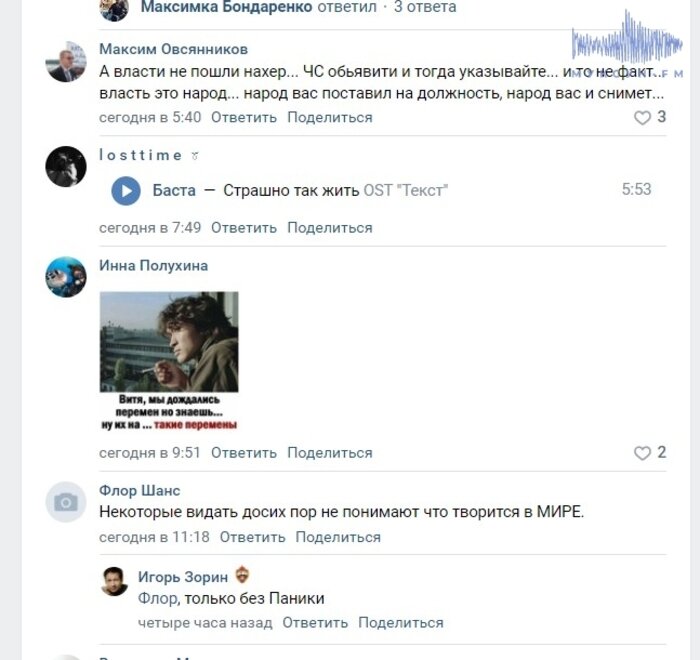The image size is (700, 660).
Task: Open Максим Овсянников's avatar
Action: [x=66, y=62]
